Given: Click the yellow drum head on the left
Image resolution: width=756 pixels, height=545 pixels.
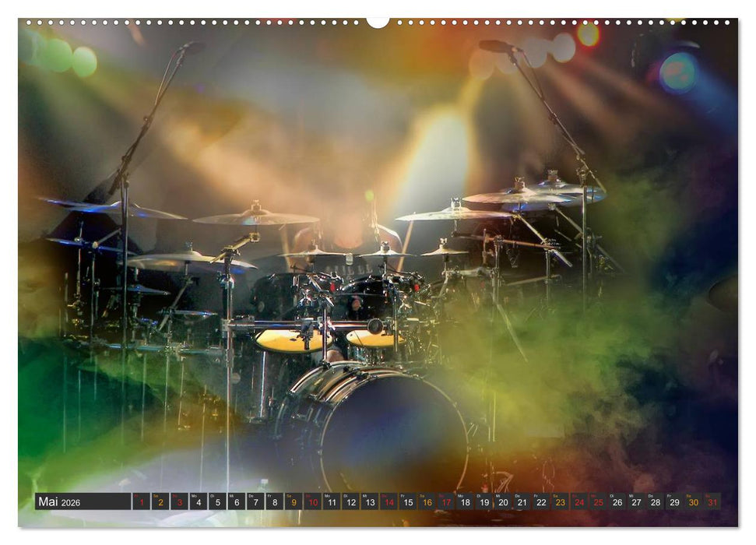Looking at the screenshot, I should (292, 339).
